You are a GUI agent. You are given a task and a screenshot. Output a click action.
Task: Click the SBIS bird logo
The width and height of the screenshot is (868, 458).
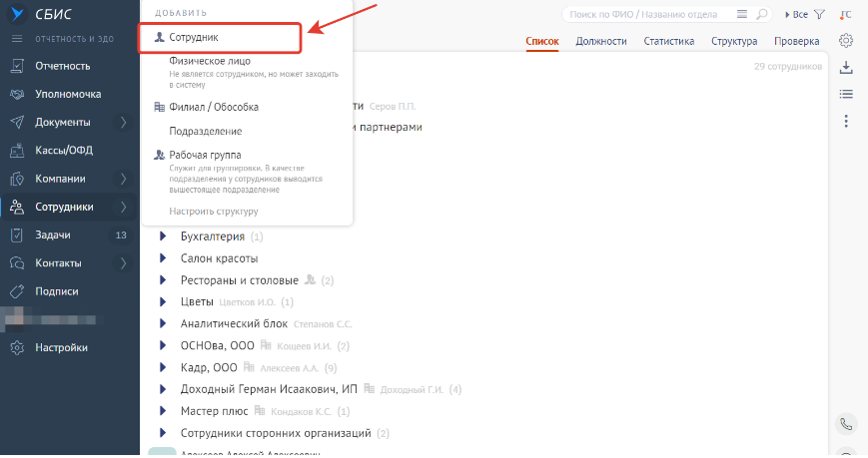17,14
